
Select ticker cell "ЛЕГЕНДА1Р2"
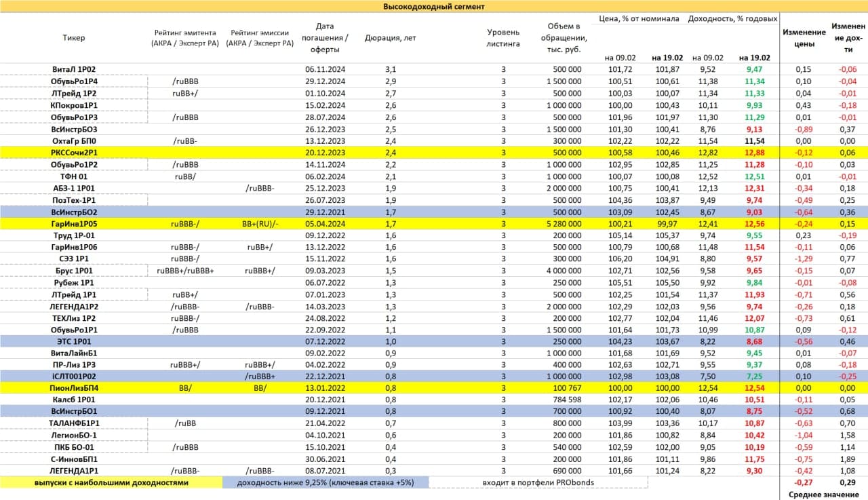pyautogui.click(x=74, y=306)
